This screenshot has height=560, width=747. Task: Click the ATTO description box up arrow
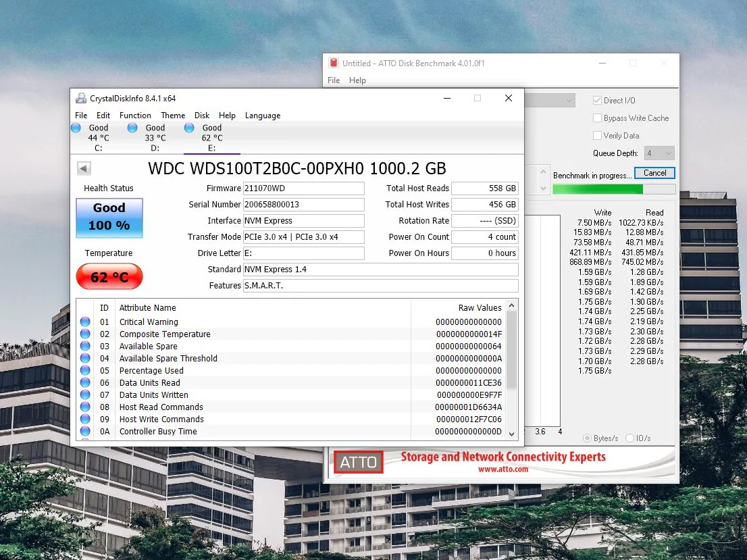click(x=543, y=172)
